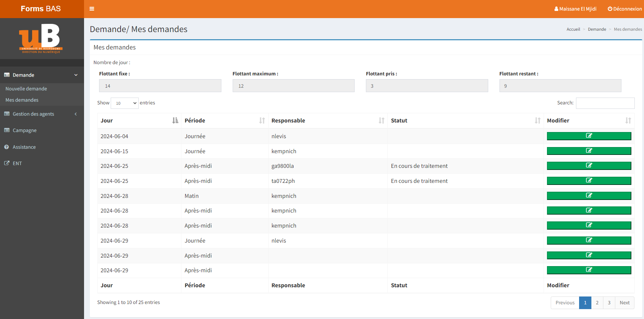Image resolution: width=644 pixels, height=319 pixels.
Task: Sort by Période column arrows
Action: tap(262, 120)
